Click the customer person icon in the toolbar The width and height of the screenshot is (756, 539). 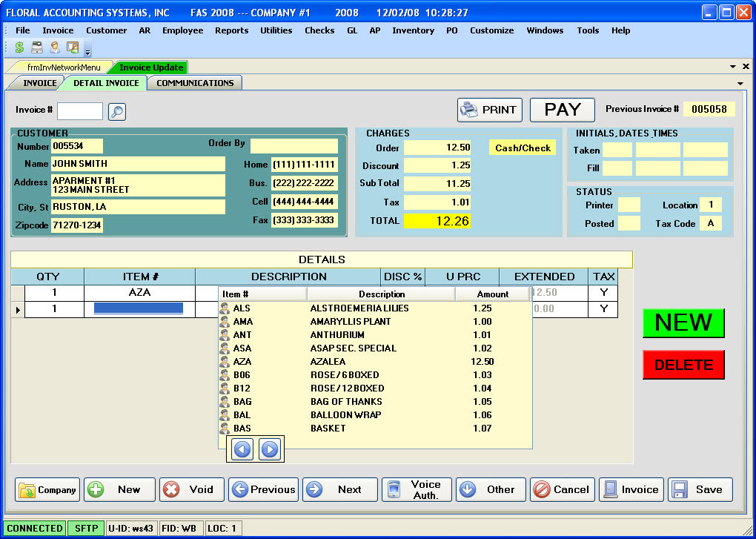[53, 49]
